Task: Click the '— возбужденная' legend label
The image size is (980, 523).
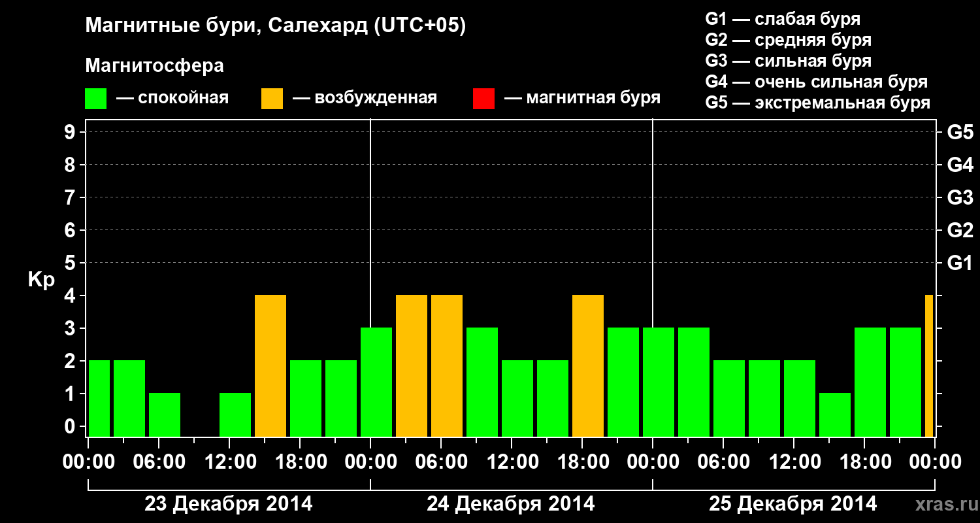Action: coord(365,99)
